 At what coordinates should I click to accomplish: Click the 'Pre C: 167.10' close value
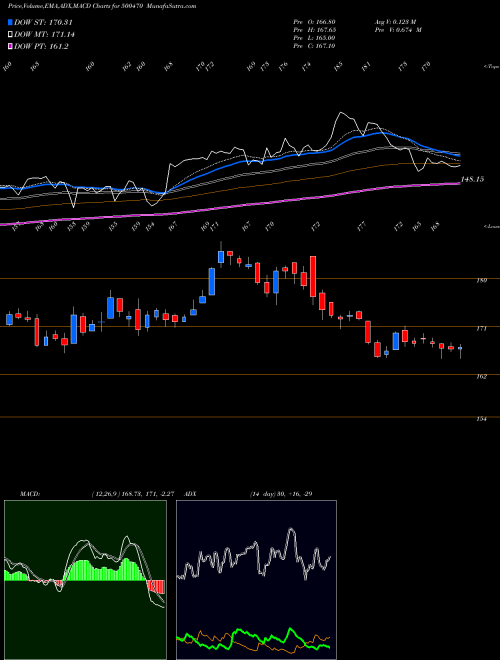[x=314, y=46]
